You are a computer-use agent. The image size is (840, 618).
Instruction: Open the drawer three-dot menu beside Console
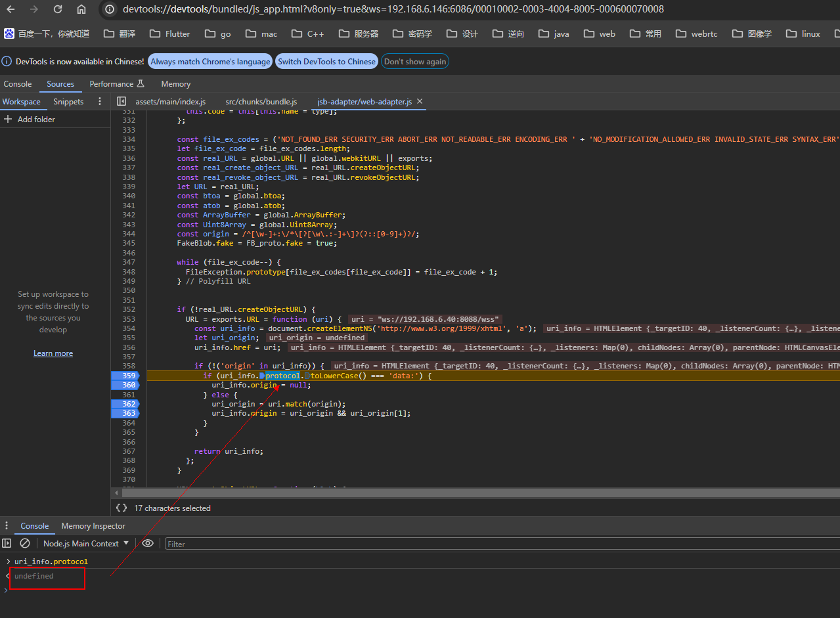pyautogui.click(x=7, y=525)
